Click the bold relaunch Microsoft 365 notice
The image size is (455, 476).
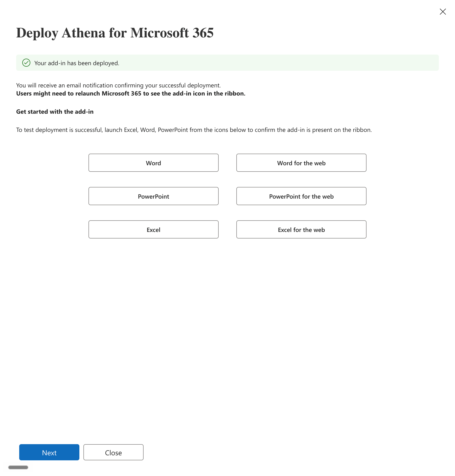coord(131,93)
